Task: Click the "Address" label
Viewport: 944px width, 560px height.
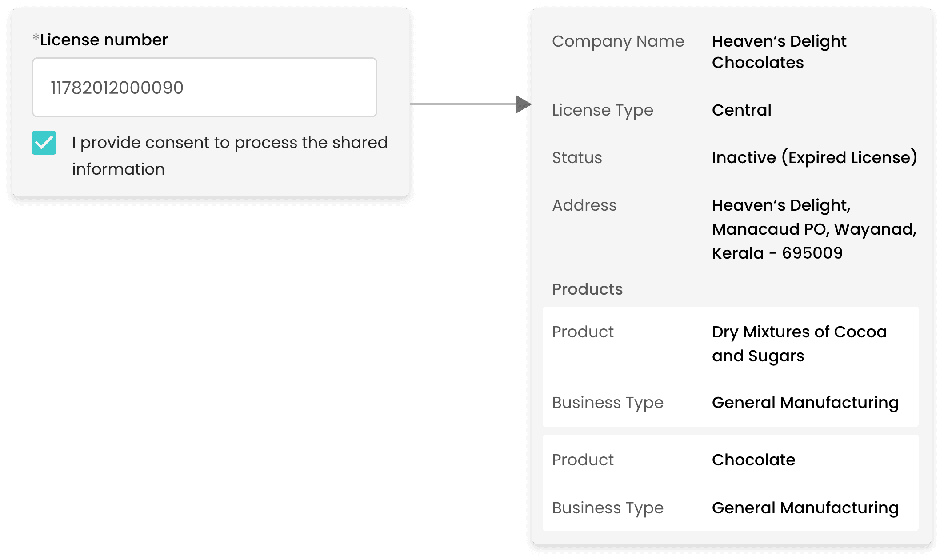Action: [x=584, y=205]
